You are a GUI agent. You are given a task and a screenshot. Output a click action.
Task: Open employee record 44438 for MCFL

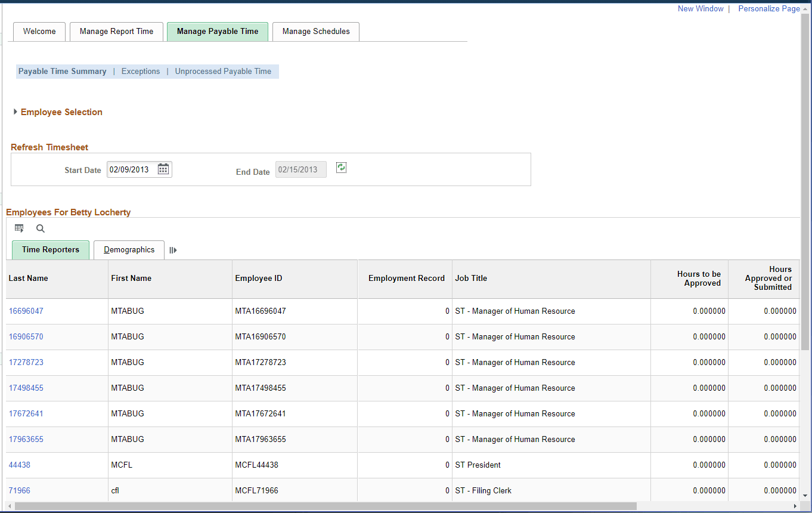(x=19, y=465)
